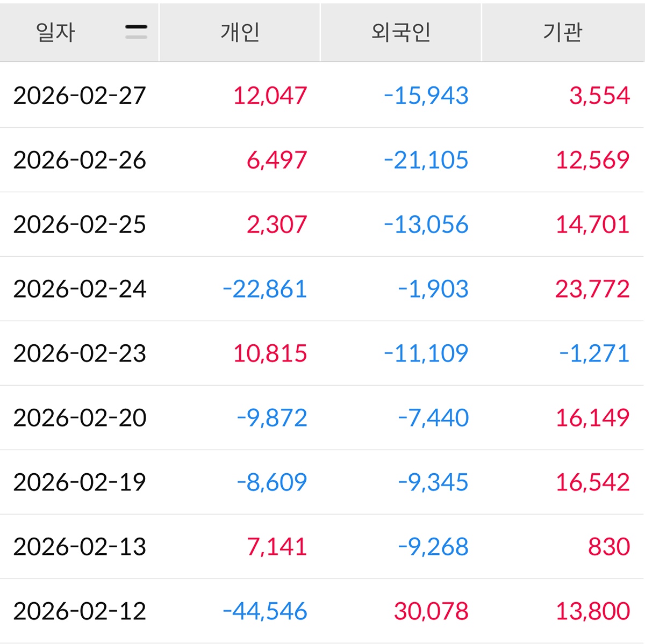Click 개인 value -22,861

coord(264,289)
